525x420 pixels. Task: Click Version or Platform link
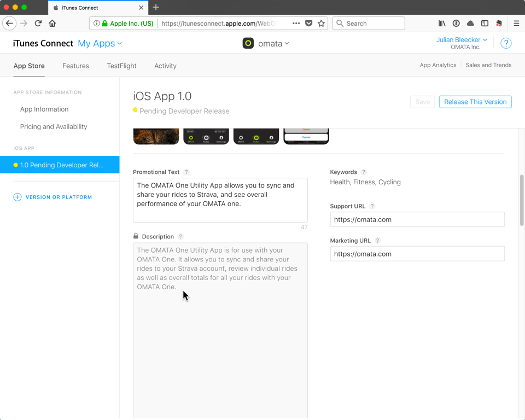(x=59, y=197)
